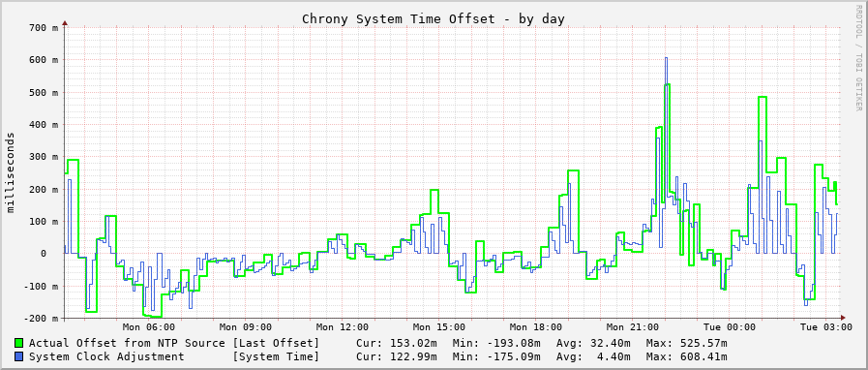
Task: Click the [System Time] label
Action: (x=276, y=356)
